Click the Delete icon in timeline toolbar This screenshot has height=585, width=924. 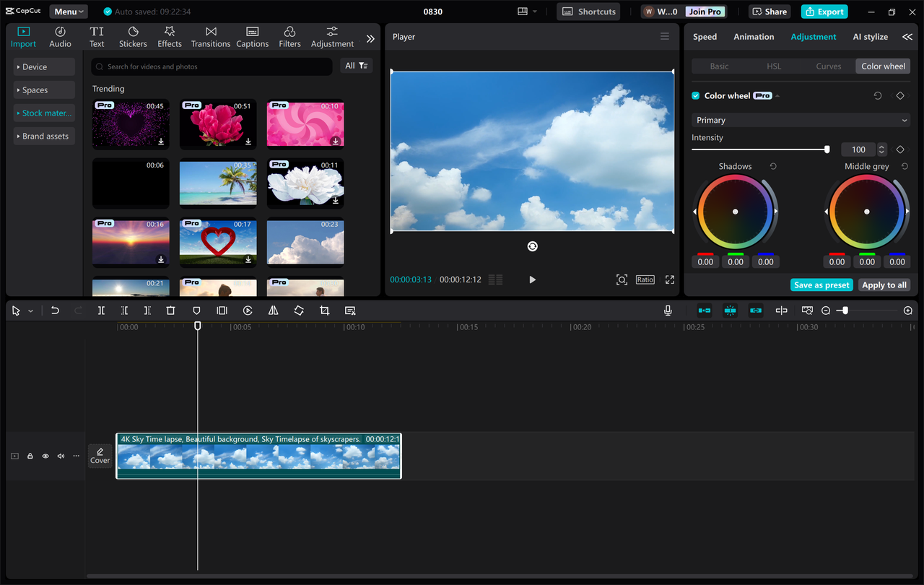coord(170,310)
